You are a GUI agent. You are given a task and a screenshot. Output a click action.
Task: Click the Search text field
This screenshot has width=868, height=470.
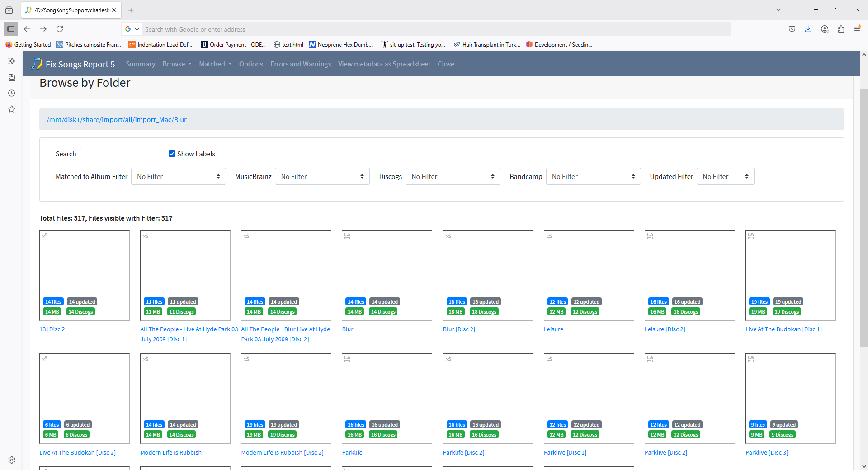[122, 154]
